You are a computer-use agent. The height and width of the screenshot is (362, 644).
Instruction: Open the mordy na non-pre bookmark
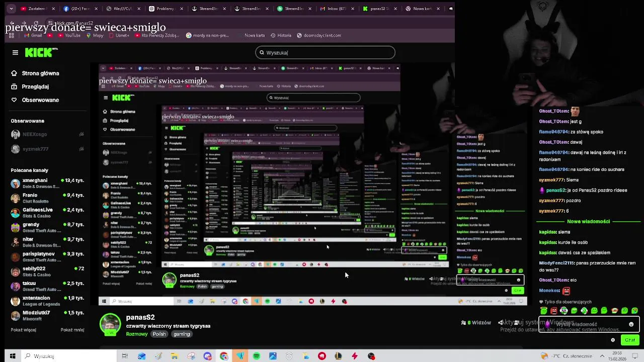point(207,36)
